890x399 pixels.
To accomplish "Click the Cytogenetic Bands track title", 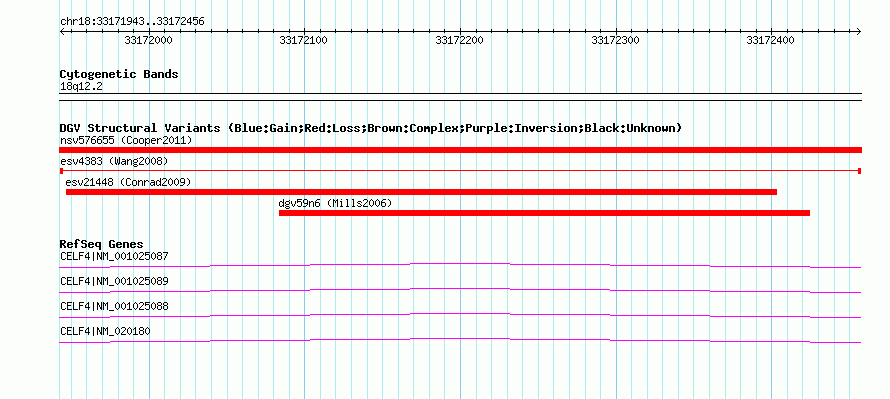I will tap(119, 74).
